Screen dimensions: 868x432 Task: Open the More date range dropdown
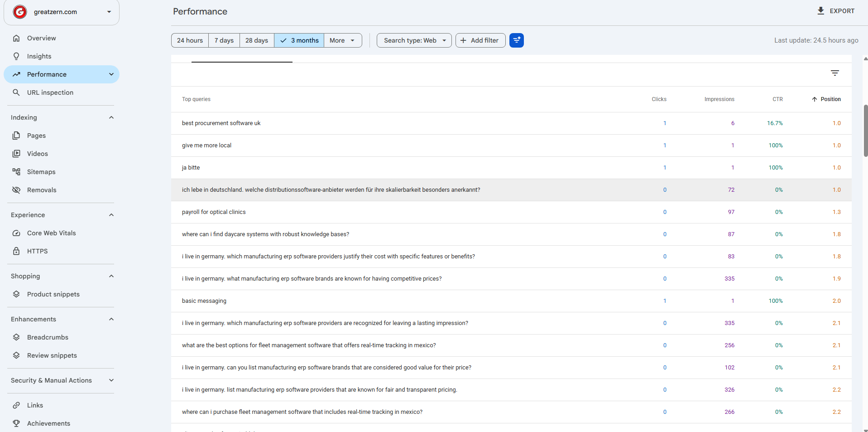pos(343,40)
